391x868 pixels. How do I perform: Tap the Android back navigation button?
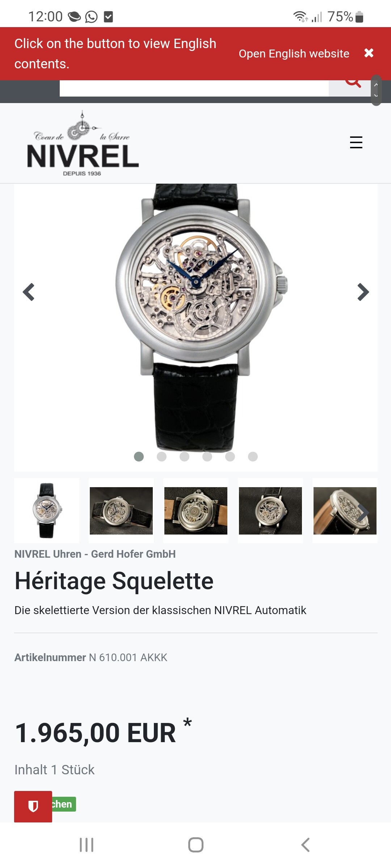tap(305, 845)
